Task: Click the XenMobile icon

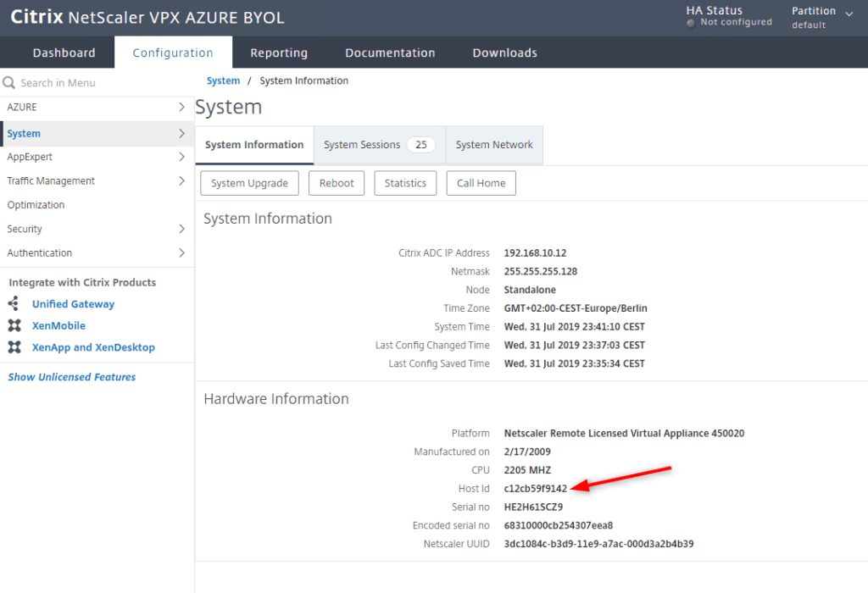Action: click(14, 325)
